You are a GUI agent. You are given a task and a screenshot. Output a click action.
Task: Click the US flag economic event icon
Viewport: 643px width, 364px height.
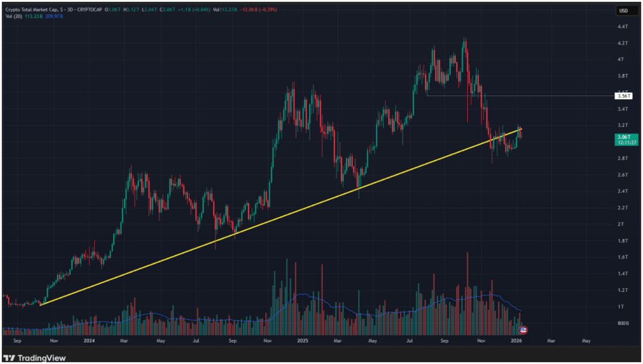click(x=523, y=329)
